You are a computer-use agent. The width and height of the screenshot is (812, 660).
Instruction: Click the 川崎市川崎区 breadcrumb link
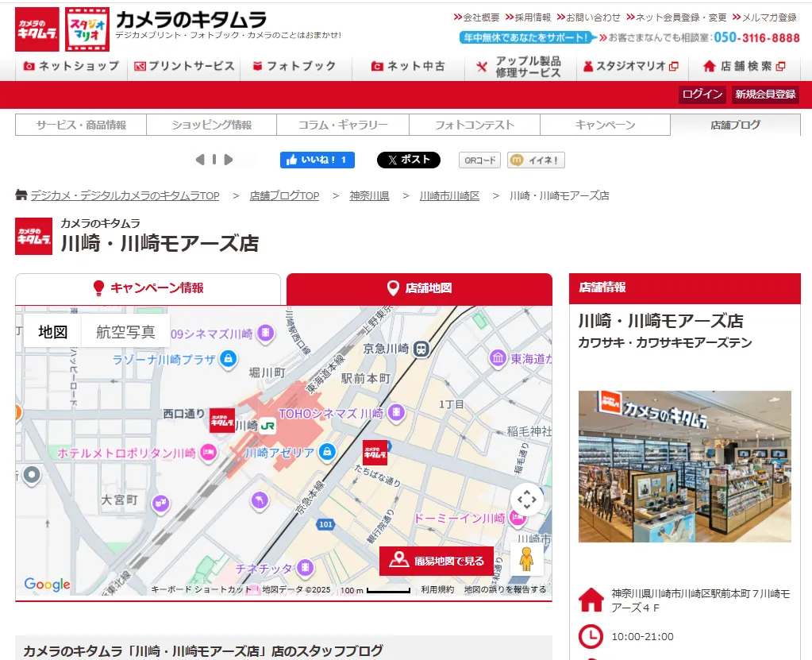(449, 196)
